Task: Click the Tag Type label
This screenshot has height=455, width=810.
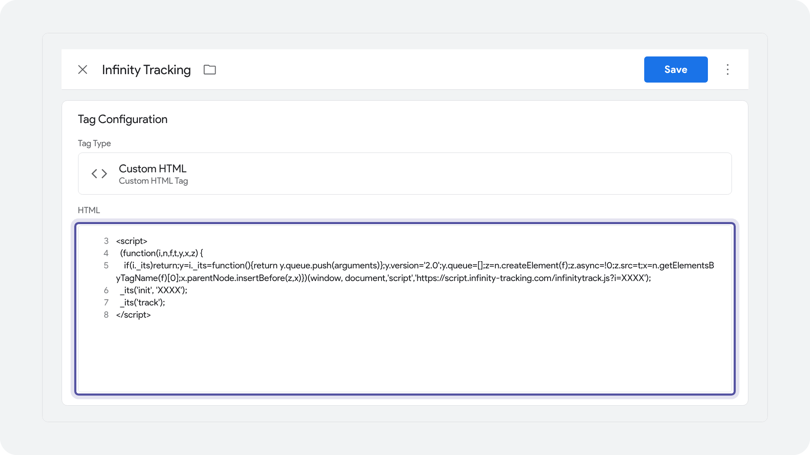Action: tap(94, 144)
